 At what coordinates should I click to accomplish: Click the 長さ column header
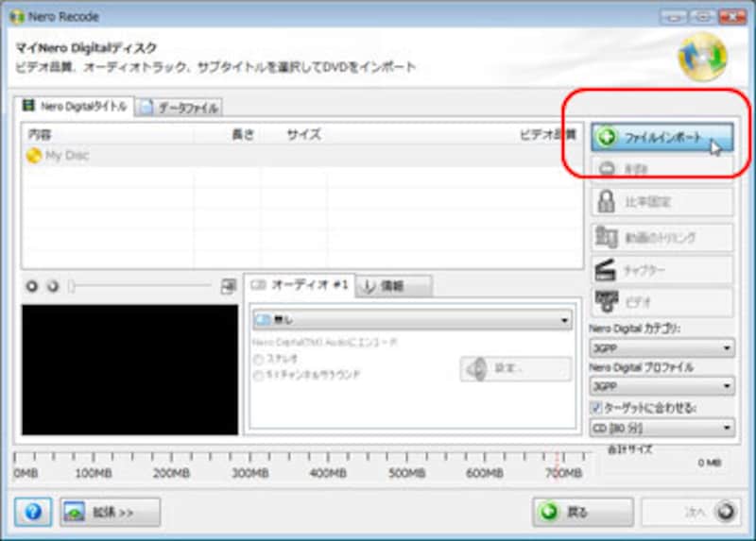coord(243,134)
